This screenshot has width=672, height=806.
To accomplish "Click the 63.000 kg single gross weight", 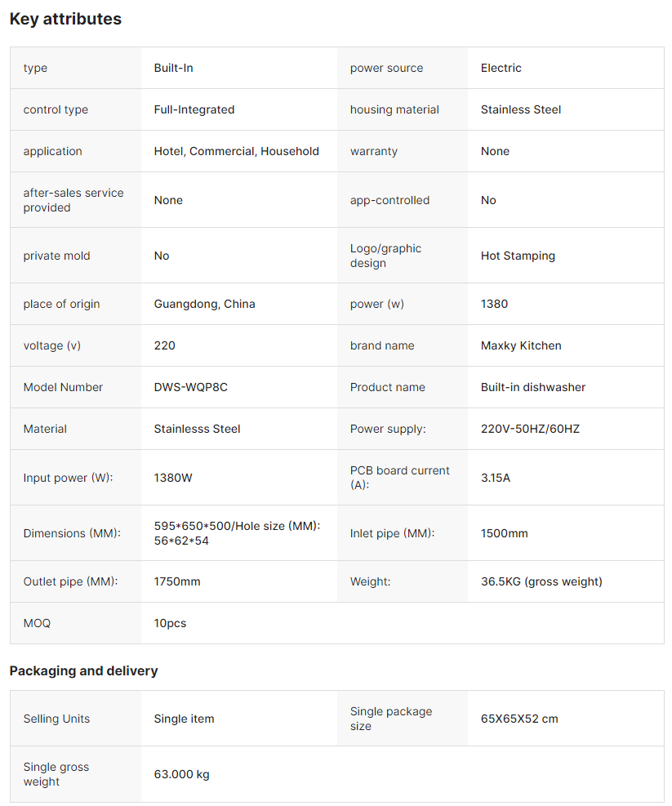I will click(x=181, y=774).
